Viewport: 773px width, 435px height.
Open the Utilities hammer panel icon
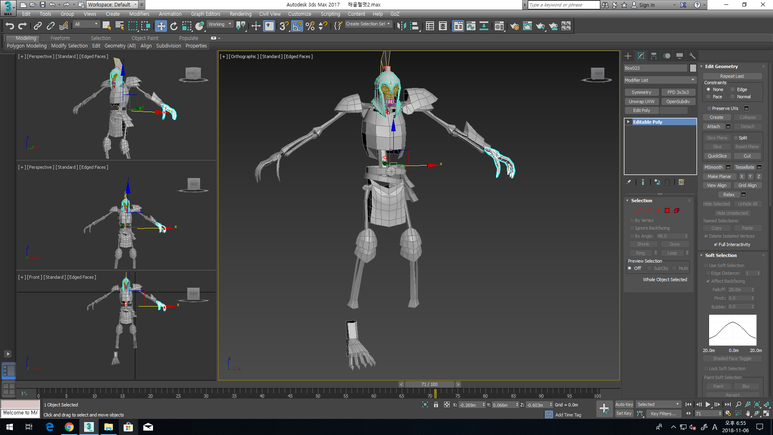[692, 56]
